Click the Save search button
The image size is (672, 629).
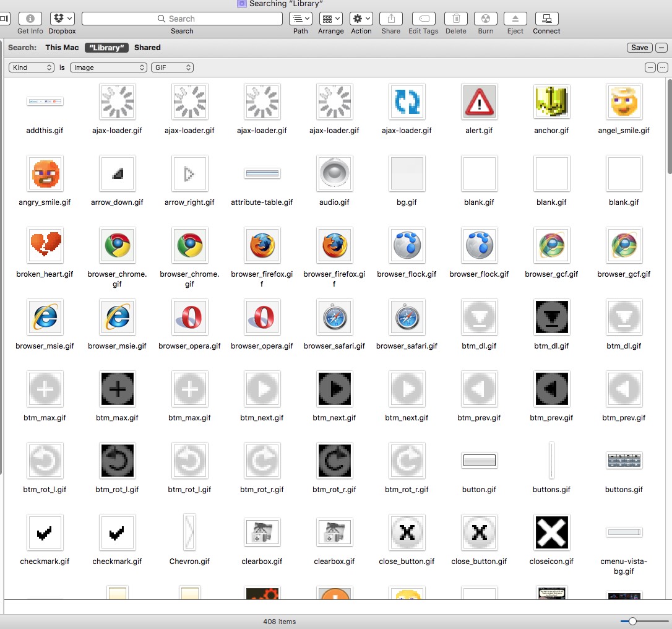(639, 48)
